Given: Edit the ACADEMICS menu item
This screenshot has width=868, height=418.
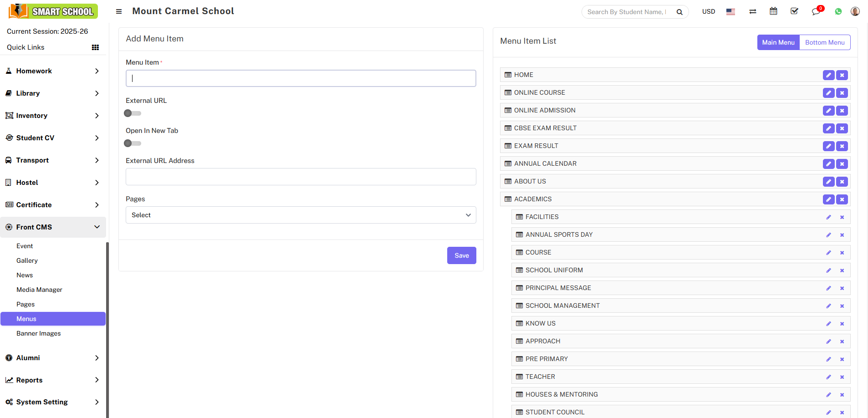Looking at the screenshot, I should coord(828,199).
